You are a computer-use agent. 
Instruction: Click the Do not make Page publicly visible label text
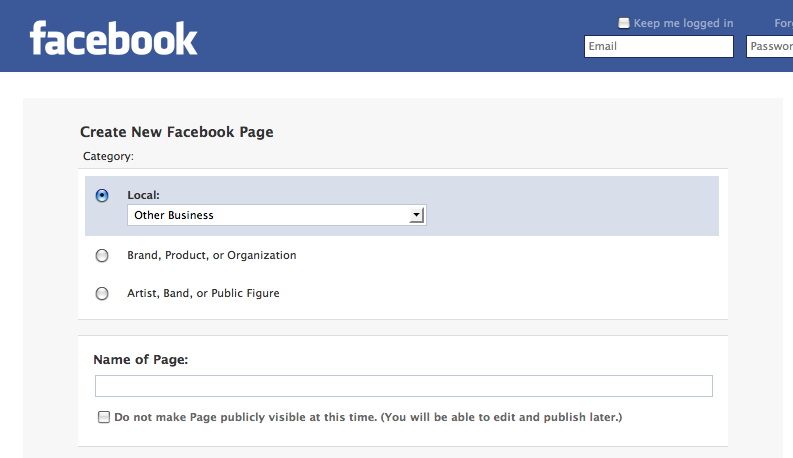[368, 417]
